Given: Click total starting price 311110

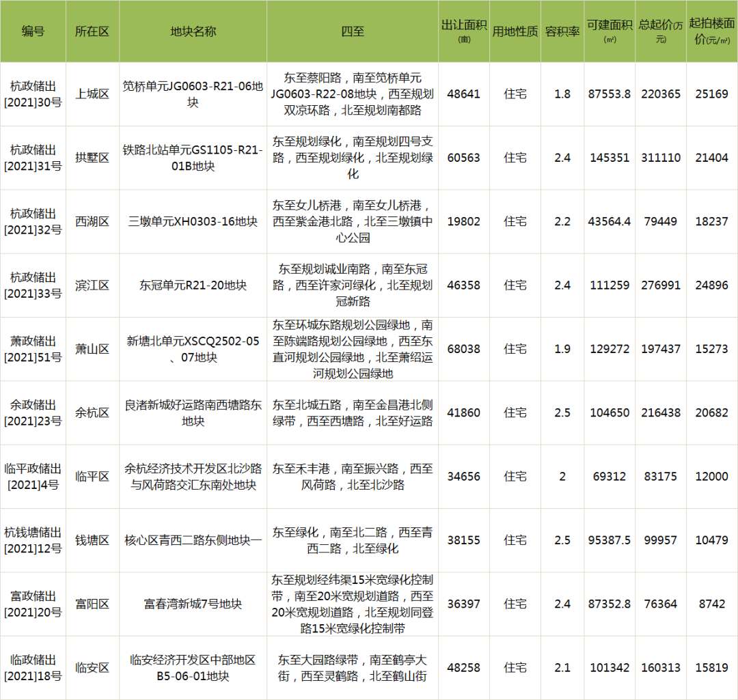Looking at the screenshot, I should (x=661, y=158).
